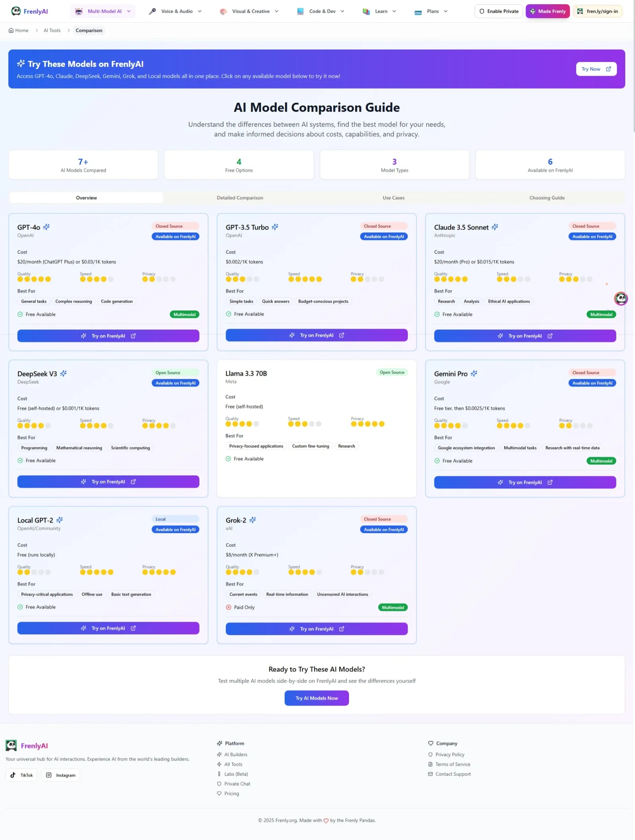Click envelope icon beside Contact Support
Viewport: 635px width, 840px height.
coord(430,774)
